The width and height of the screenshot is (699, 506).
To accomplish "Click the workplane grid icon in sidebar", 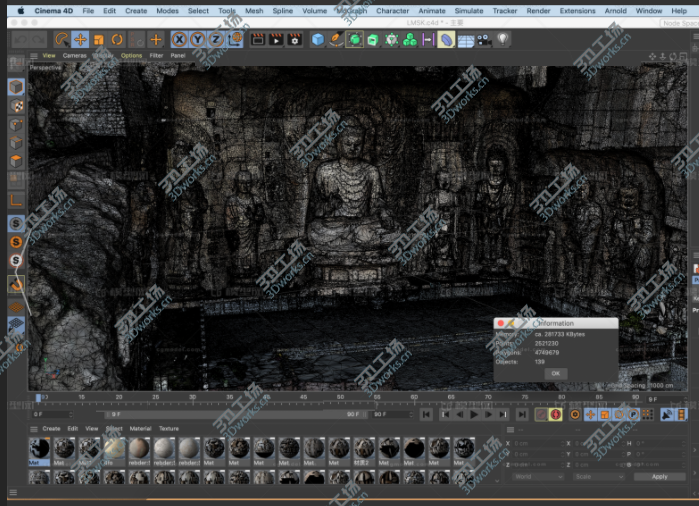I will 16,325.
